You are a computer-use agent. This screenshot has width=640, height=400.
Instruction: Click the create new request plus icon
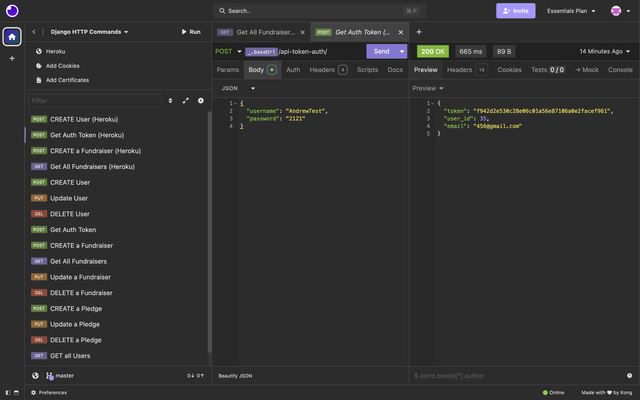point(201,100)
